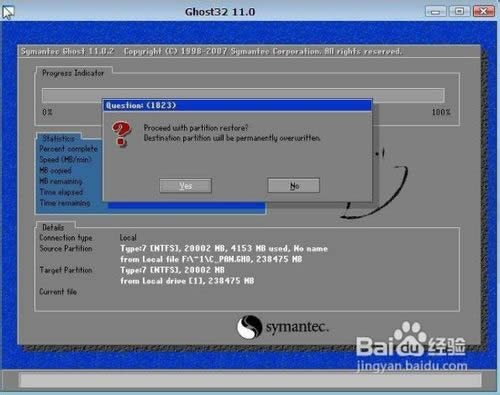Click the 'MB remaining' label

pos(61,181)
